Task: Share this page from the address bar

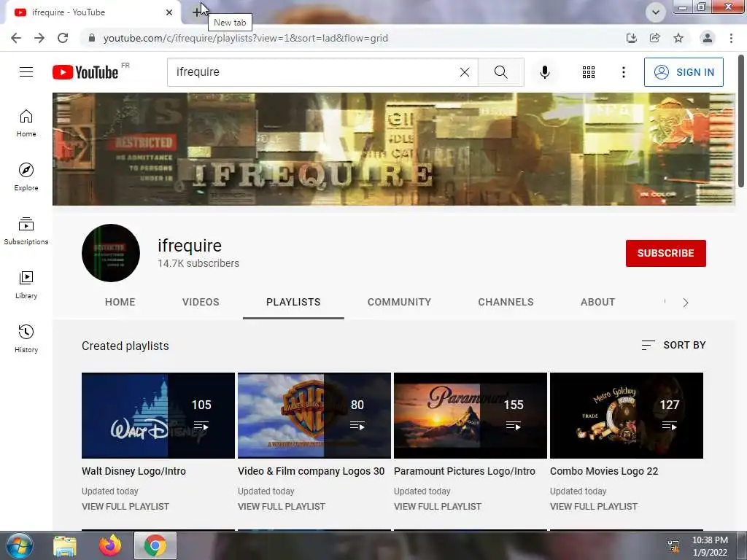Action: coord(655,38)
